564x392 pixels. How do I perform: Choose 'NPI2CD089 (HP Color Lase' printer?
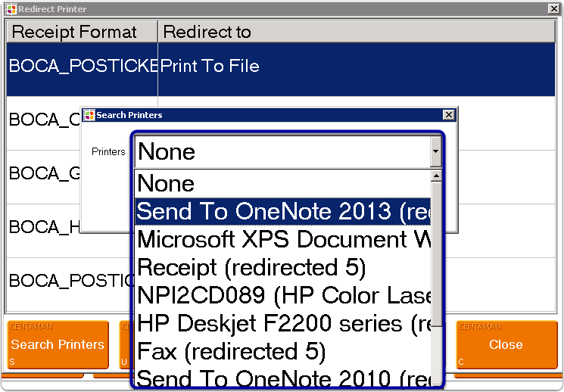coord(282,295)
